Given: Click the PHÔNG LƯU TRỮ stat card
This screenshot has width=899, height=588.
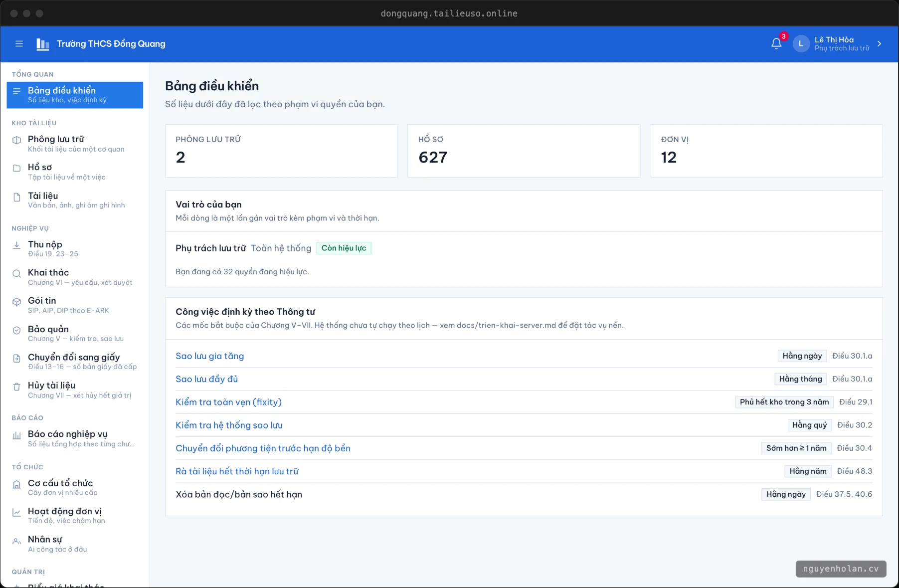Looking at the screenshot, I should (x=281, y=151).
